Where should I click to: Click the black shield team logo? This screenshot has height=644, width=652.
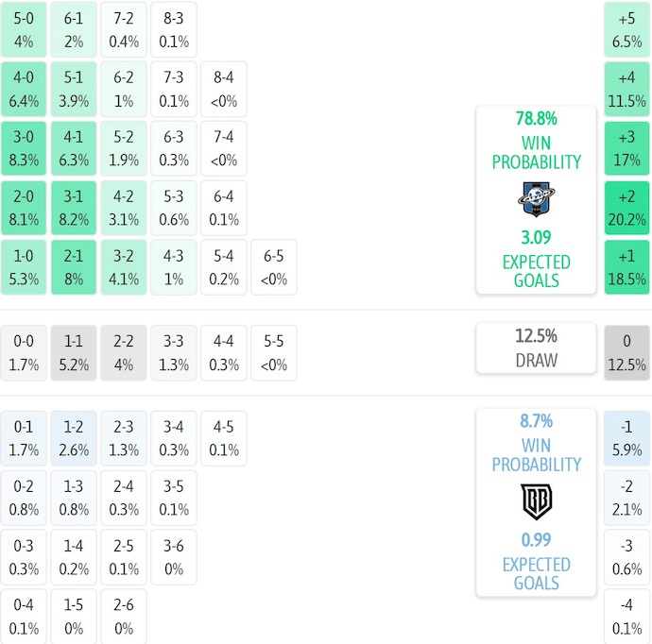[x=537, y=501]
